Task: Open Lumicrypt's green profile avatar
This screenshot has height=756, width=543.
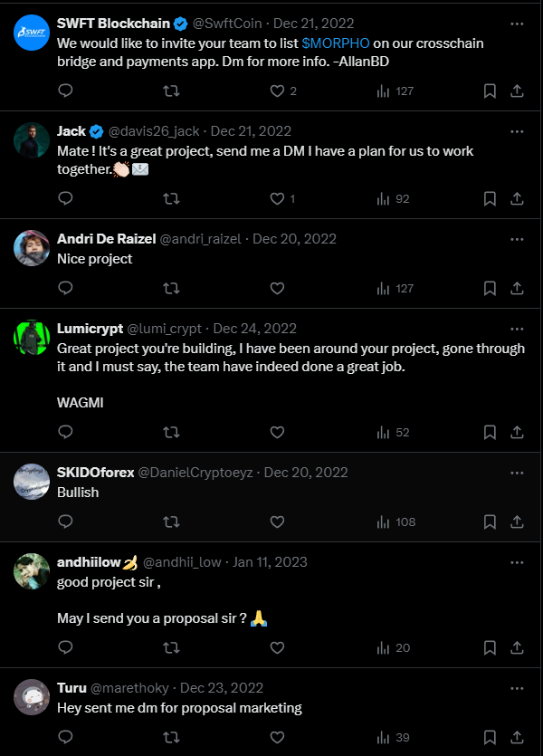Action: (32, 337)
